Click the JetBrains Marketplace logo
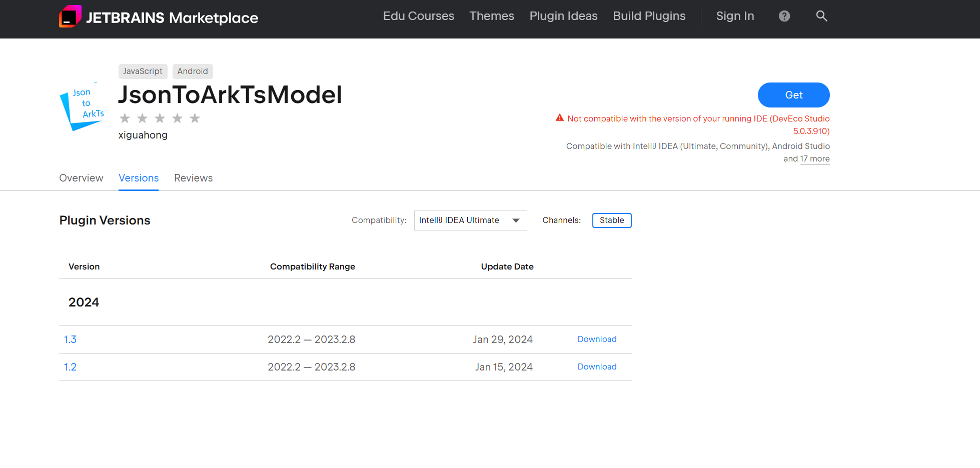Image resolution: width=980 pixels, height=468 pixels. click(158, 17)
